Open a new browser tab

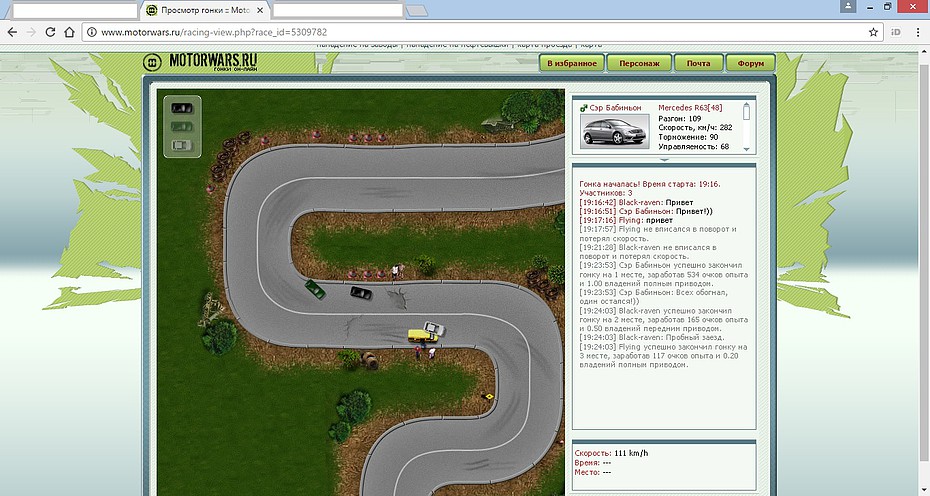tap(417, 11)
